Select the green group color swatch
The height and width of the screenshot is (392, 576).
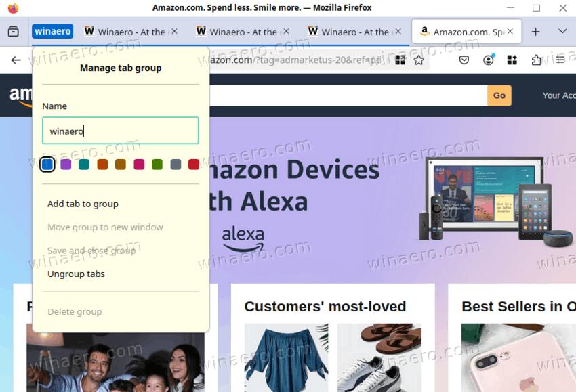(157, 165)
